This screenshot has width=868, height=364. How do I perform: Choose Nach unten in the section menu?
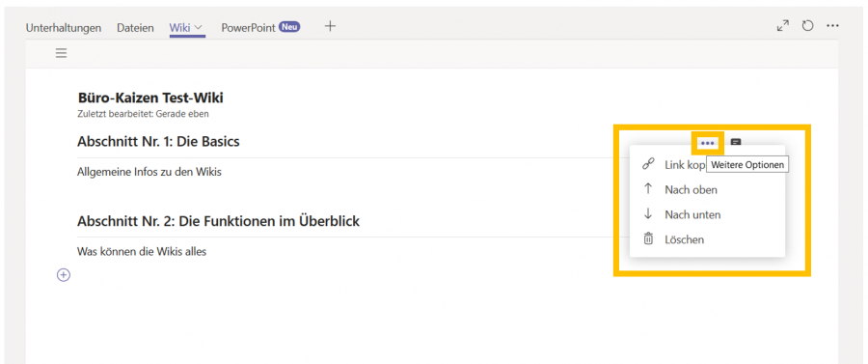tap(692, 214)
